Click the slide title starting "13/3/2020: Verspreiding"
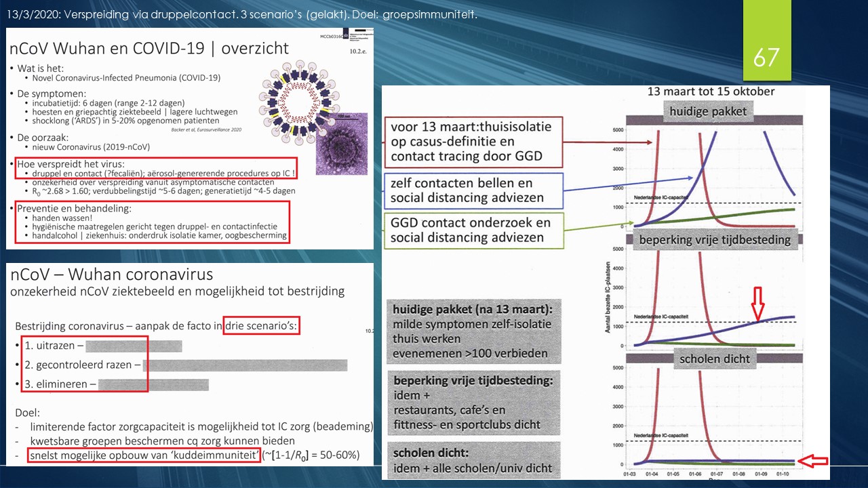The width and height of the screenshot is (868, 488). 242,14
